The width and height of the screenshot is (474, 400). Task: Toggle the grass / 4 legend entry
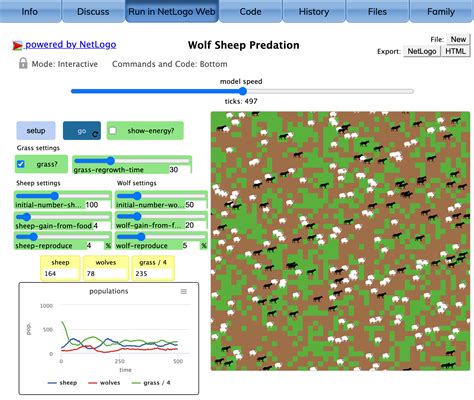pos(151,383)
